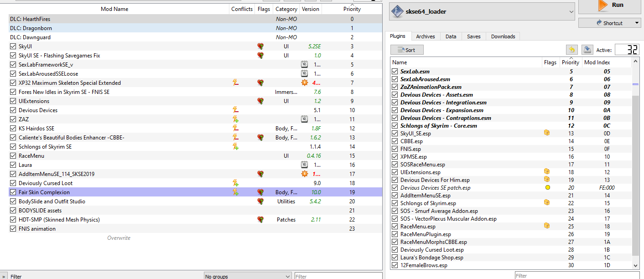Click the create plugin backup icon
This screenshot has height=279, width=644.
tap(587, 50)
